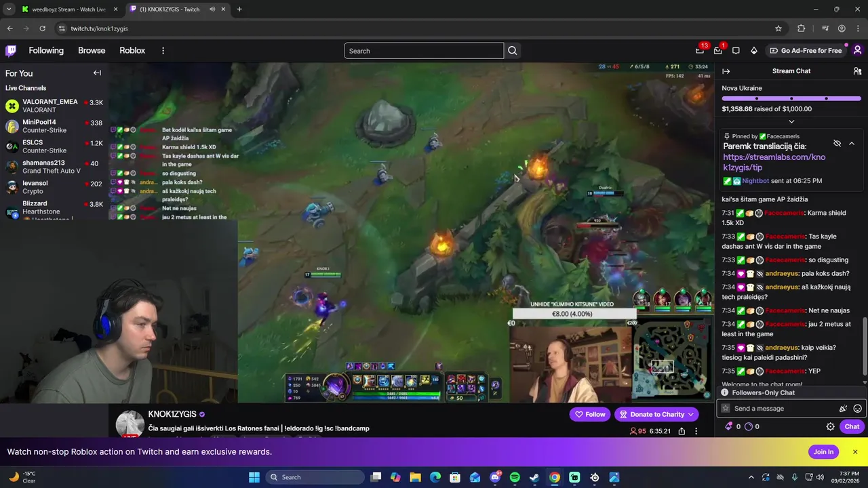Click the KNOK1ZYGIS channel name
The image size is (868, 488).
click(x=172, y=414)
